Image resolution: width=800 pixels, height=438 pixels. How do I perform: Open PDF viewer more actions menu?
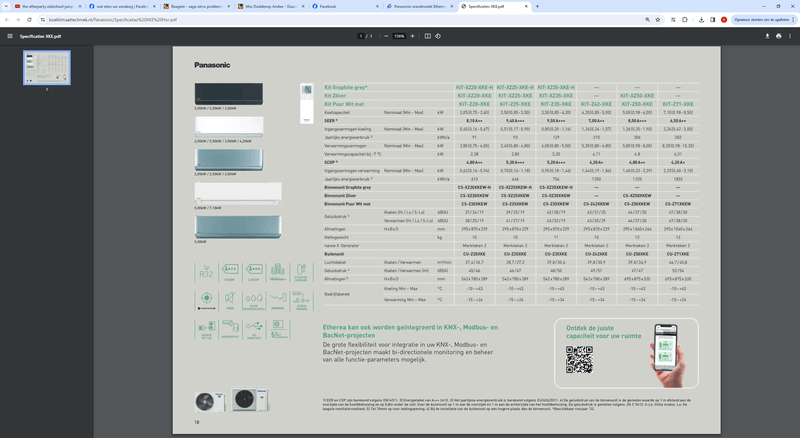pyautogui.click(x=790, y=36)
